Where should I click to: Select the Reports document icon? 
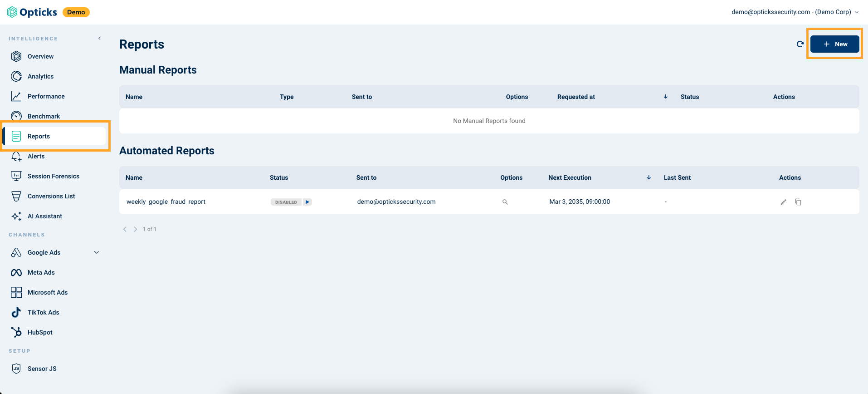(16, 136)
